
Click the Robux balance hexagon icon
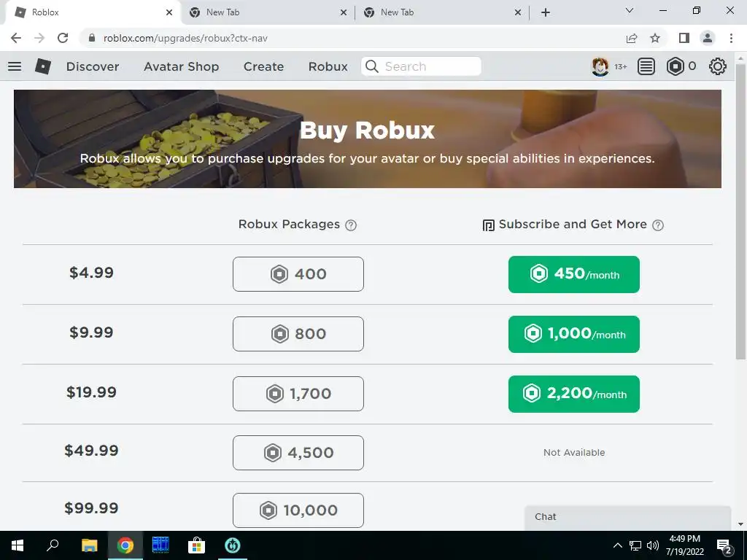pos(675,66)
